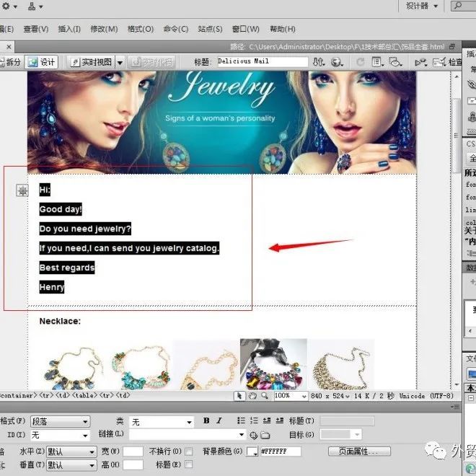Image resolution: width=476 pixels, height=476 pixels.
Task: Open the properties panel options menu icon
Action: click(x=454, y=407)
